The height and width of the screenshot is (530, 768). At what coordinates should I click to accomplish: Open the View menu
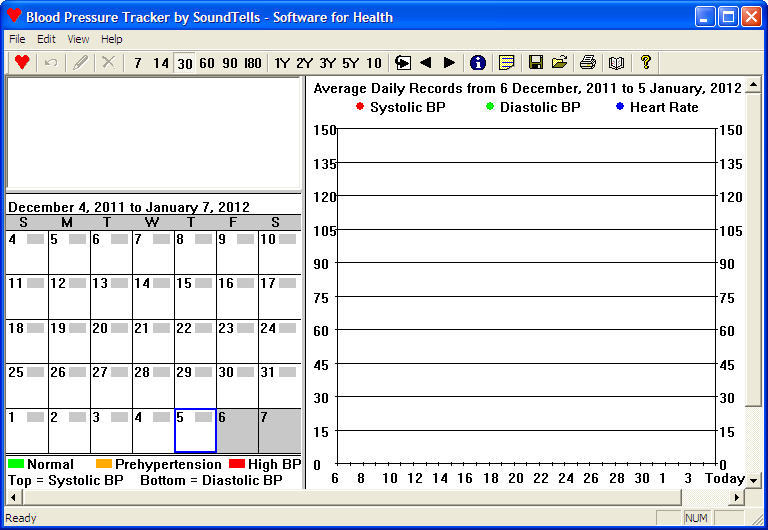pos(78,39)
